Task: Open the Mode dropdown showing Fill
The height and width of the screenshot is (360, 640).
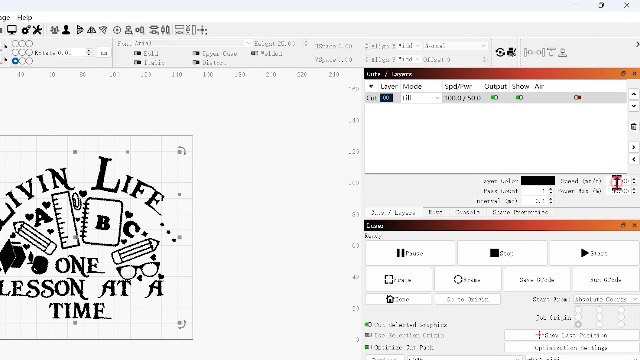Action: tap(421, 98)
